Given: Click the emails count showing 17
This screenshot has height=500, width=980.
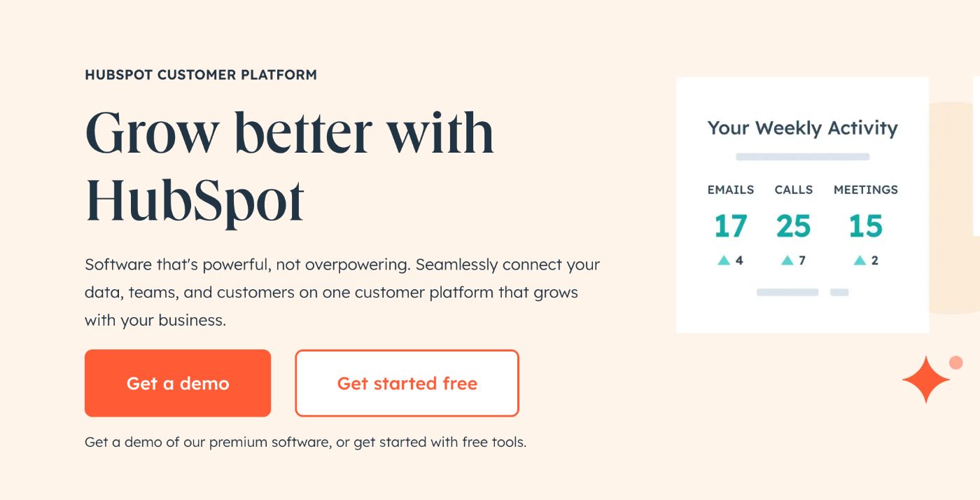Looking at the screenshot, I should pyautogui.click(x=731, y=225).
